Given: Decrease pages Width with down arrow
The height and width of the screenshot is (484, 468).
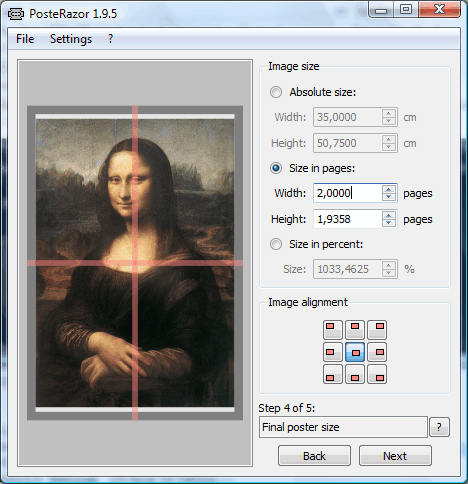Looking at the screenshot, I should (x=389, y=197).
